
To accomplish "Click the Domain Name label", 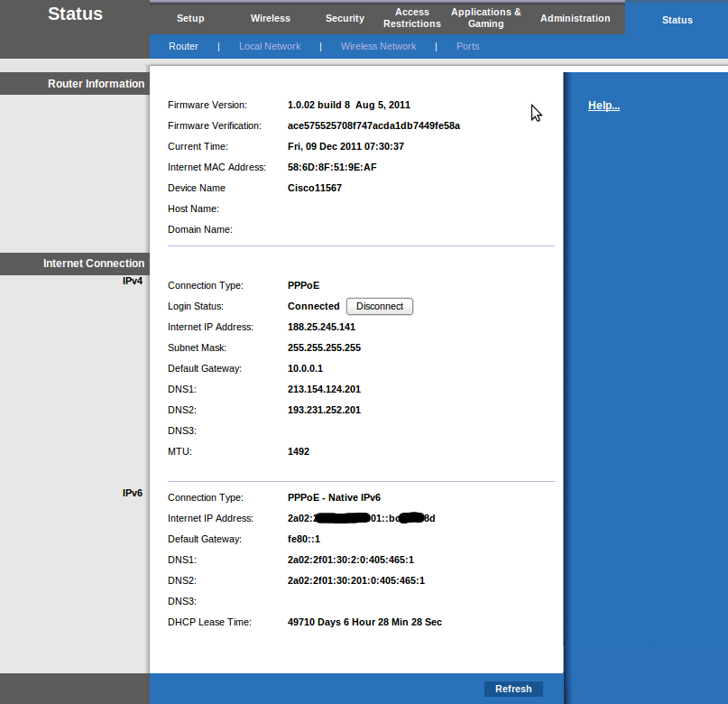I will coord(200,229).
